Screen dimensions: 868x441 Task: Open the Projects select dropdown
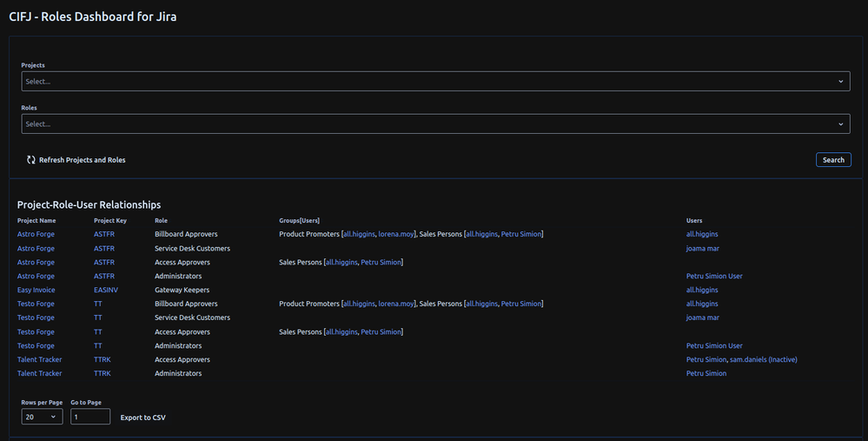(x=435, y=82)
